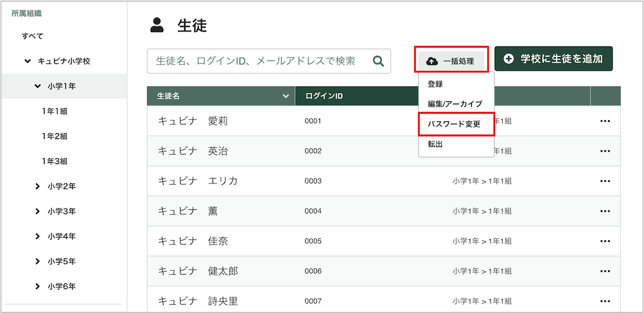644x313 pixels.
Task: Open more options for キュビナ 愛莉
Action: [604, 121]
